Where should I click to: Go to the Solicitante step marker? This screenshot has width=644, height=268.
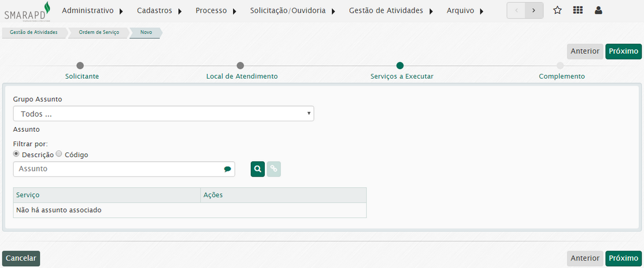coord(80,66)
